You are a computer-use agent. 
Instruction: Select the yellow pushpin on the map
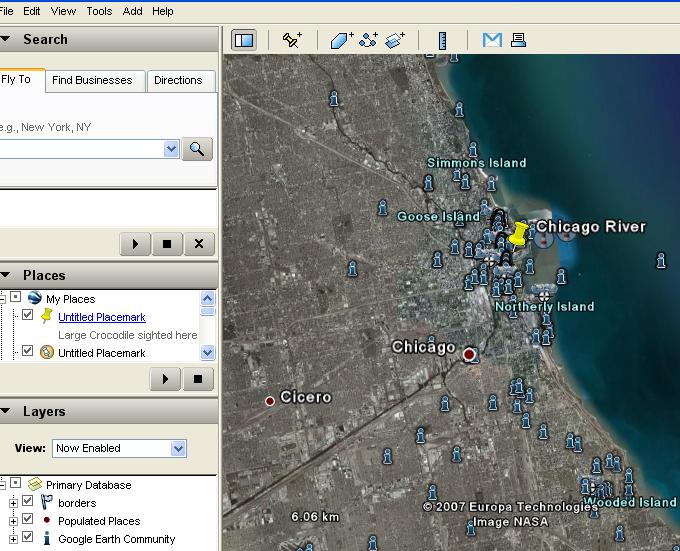517,235
